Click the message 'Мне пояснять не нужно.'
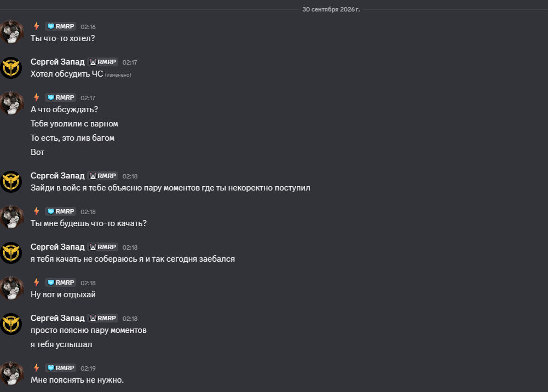 [77, 380]
